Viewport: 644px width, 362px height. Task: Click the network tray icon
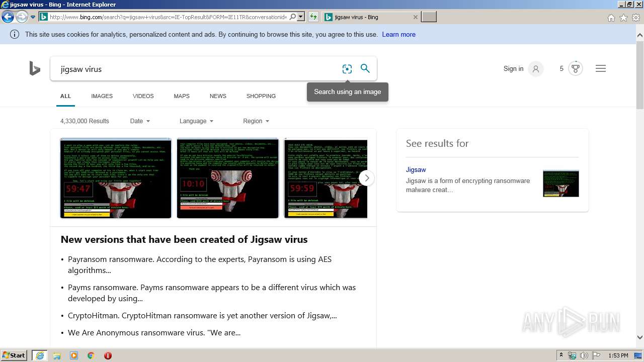(x=572, y=355)
